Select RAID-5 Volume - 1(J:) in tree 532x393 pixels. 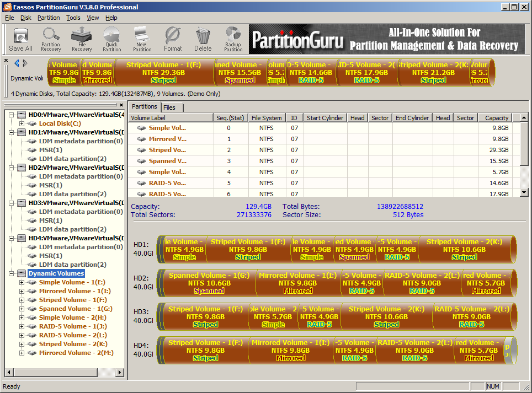pos(73,326)
